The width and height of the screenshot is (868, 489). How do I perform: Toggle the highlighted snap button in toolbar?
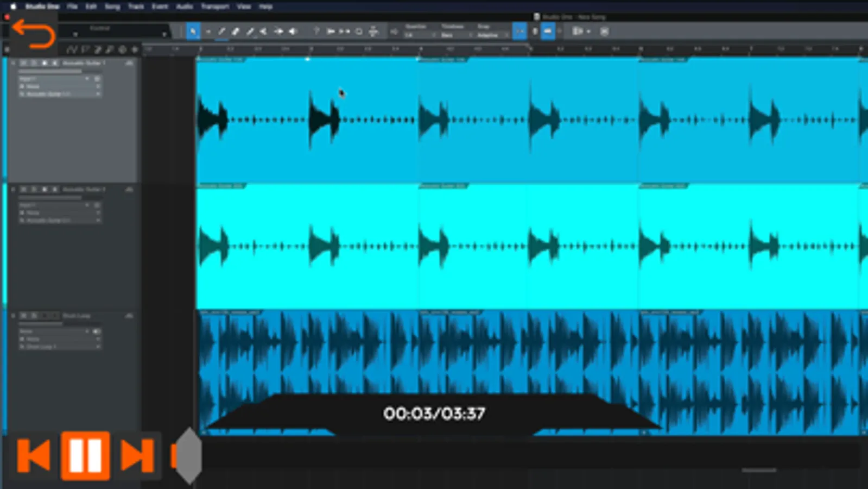point(519,32)
